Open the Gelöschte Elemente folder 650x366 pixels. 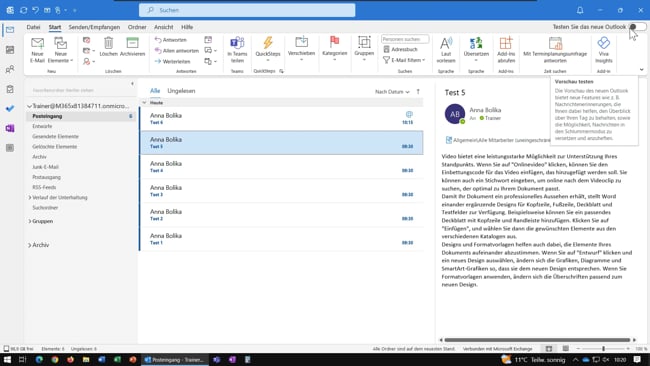pyautogui.click(x=54, y=146)
